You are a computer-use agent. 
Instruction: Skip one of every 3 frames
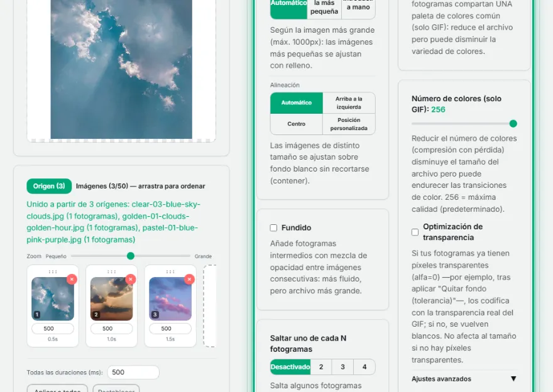(342, 367)
